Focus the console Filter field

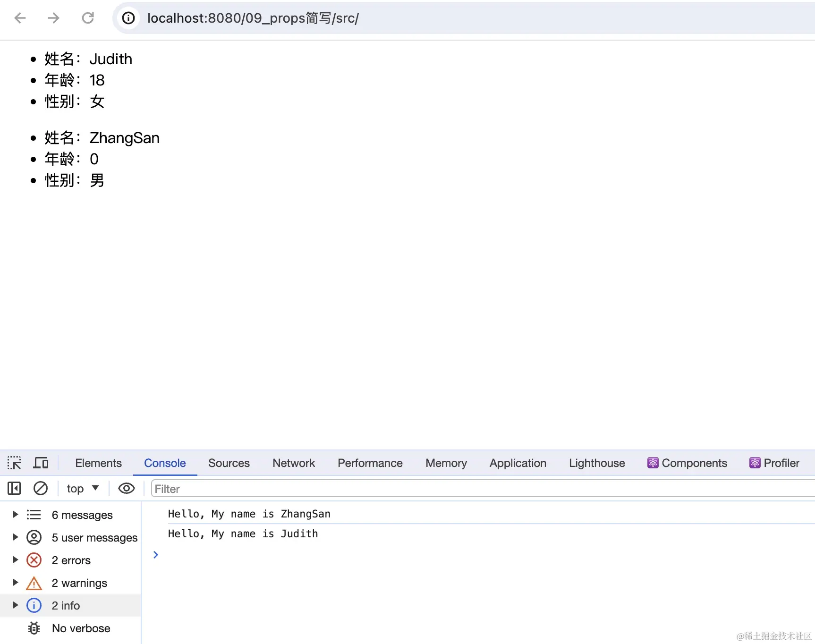tap(483, 489)
